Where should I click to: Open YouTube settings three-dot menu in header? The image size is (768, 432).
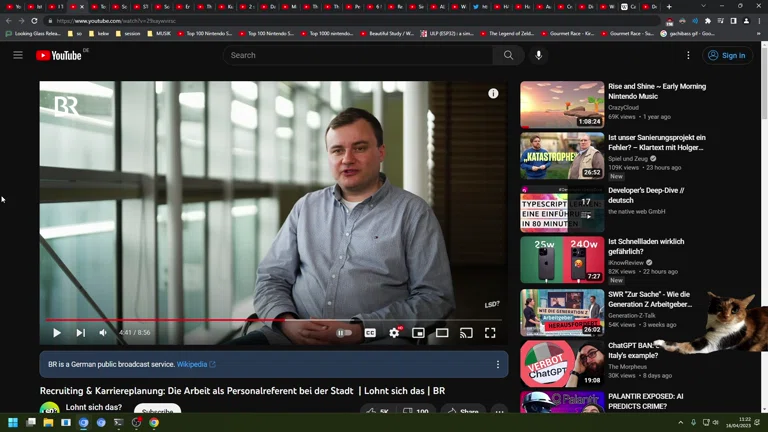688,55
